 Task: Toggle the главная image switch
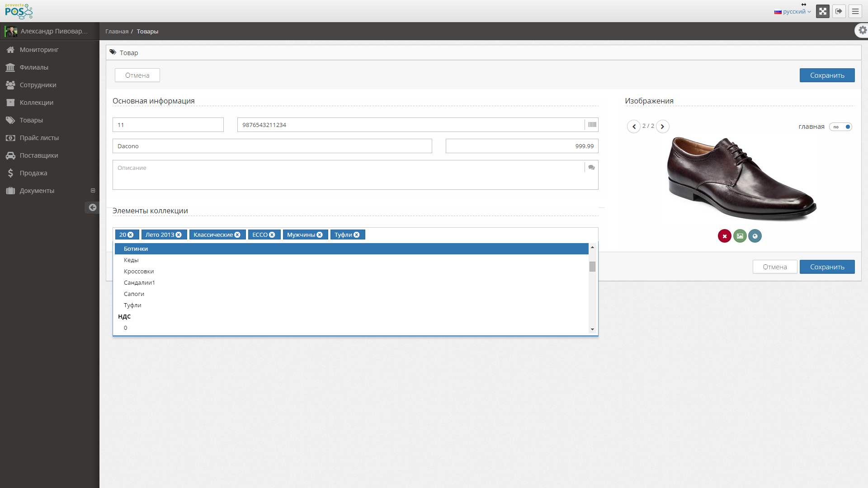coord(841,127)
